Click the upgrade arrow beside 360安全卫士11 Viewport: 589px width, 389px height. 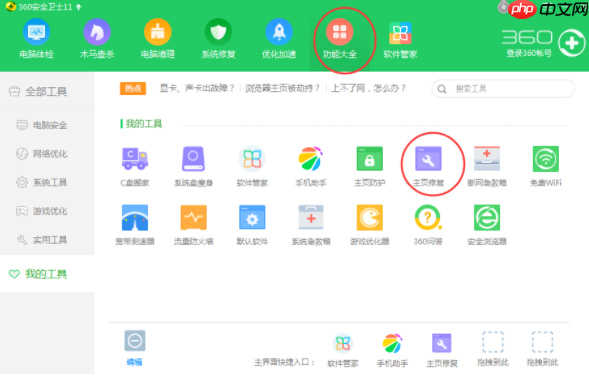coord(79,7)
